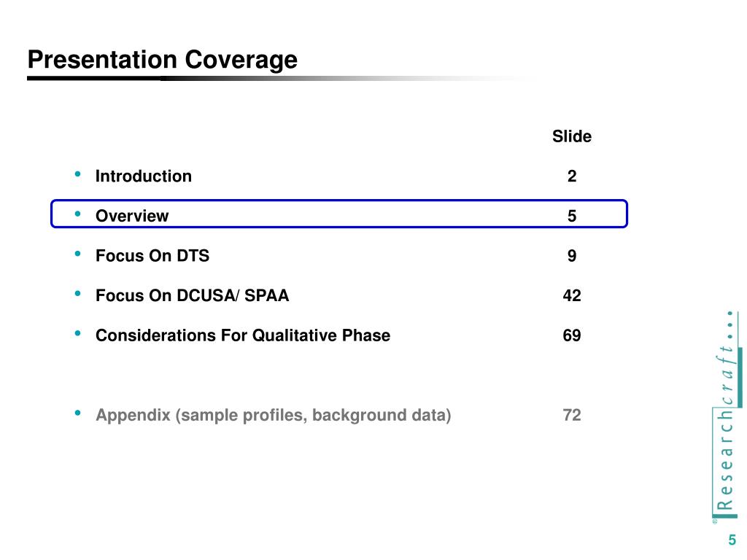This screenshot has height=560, width=747.
Task: Open the Appendix sample profiles entry
Action: tap(274, 416)
